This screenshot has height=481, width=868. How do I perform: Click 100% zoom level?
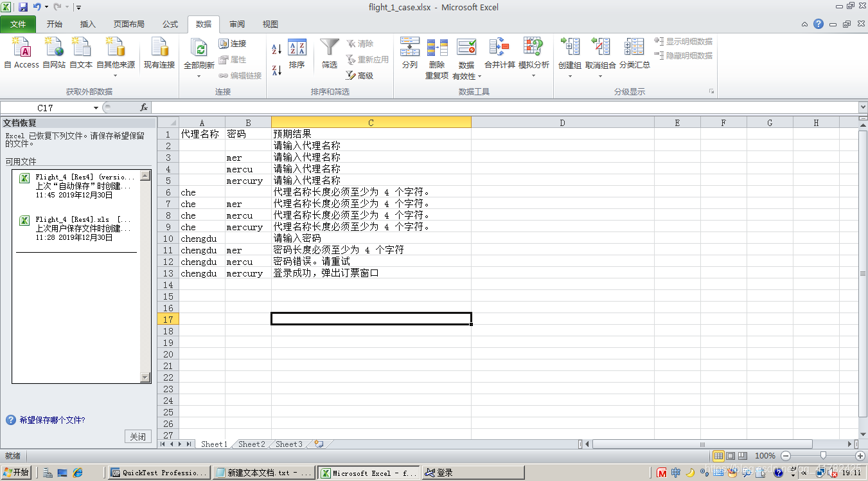click(x=765, y=456)
